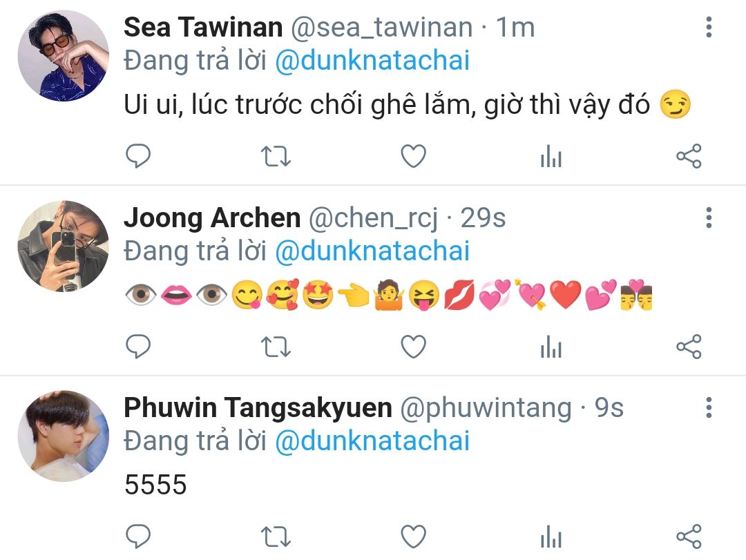This screenshot has width=746, height=560.
Task: Like Sea Tawinan's tweet
Action: click(x=414, y=156)
